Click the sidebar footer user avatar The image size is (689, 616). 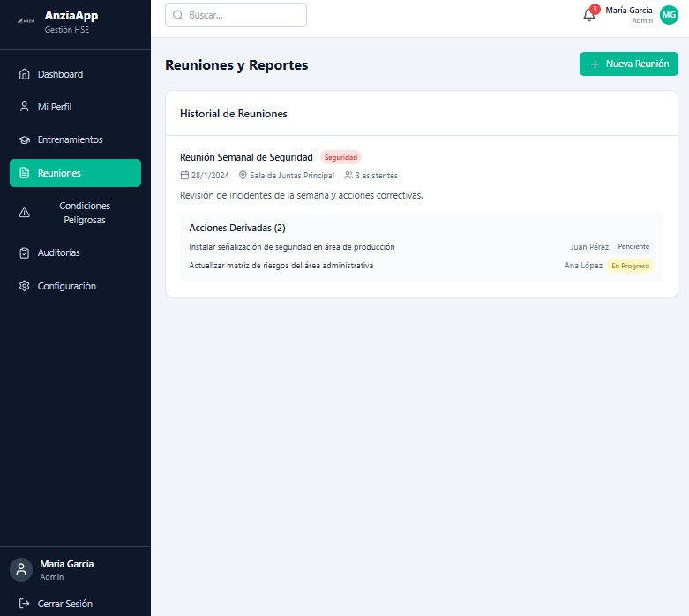click(x=21, y=569)
